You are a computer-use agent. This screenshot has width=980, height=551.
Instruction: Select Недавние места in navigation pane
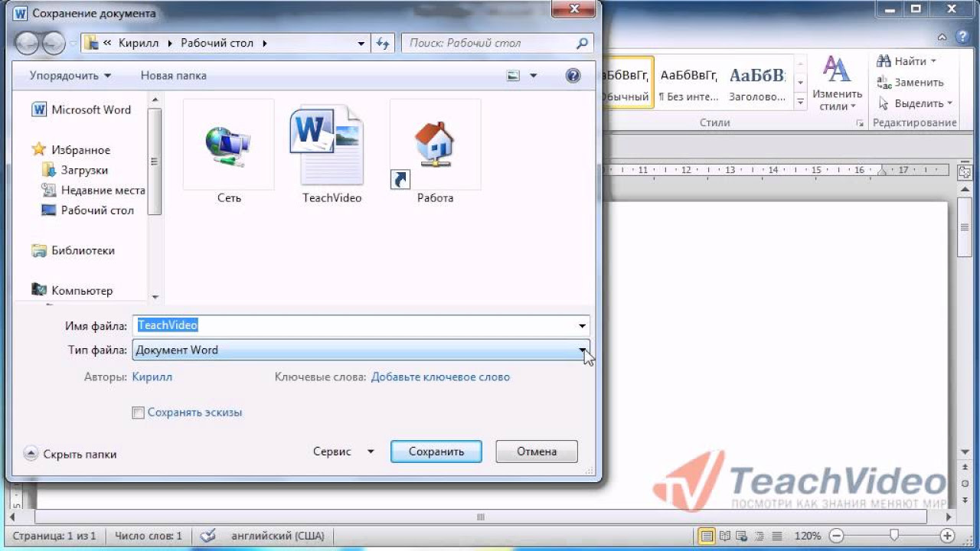pyautogui.click(x=93, y=190)
